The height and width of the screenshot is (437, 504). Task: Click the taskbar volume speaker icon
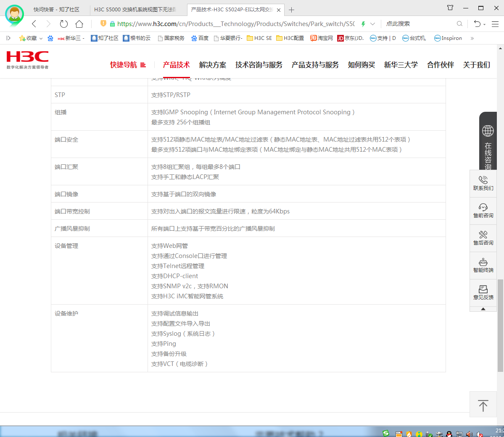[469, 434]
